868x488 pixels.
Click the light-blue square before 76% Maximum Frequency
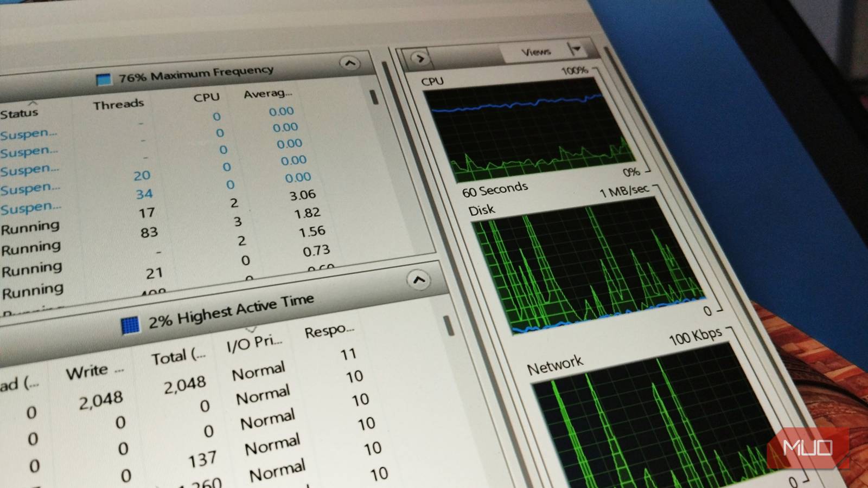pos(103,79)
